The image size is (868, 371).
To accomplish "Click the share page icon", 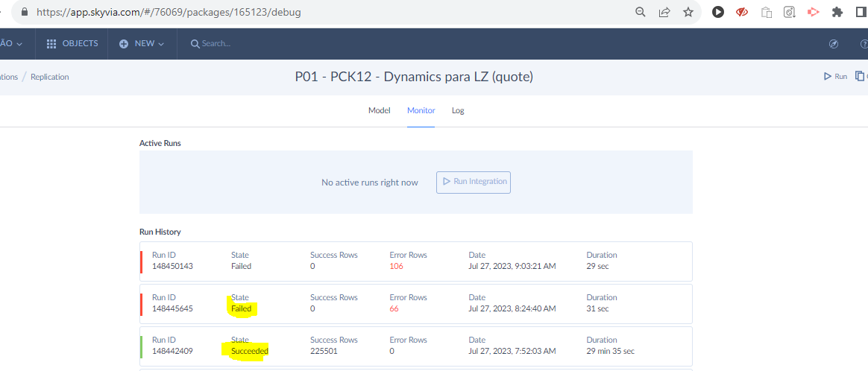I will click(x=664, y=12).
